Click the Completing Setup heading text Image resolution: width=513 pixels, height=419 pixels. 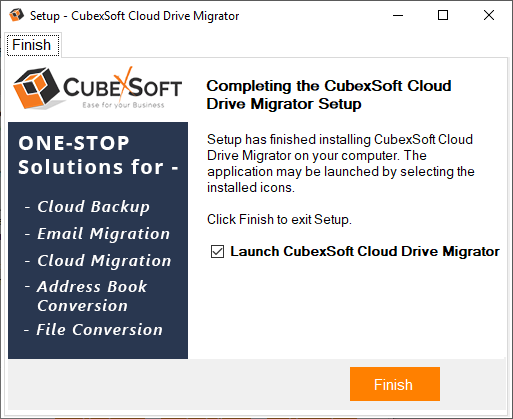tap(329, 95)
